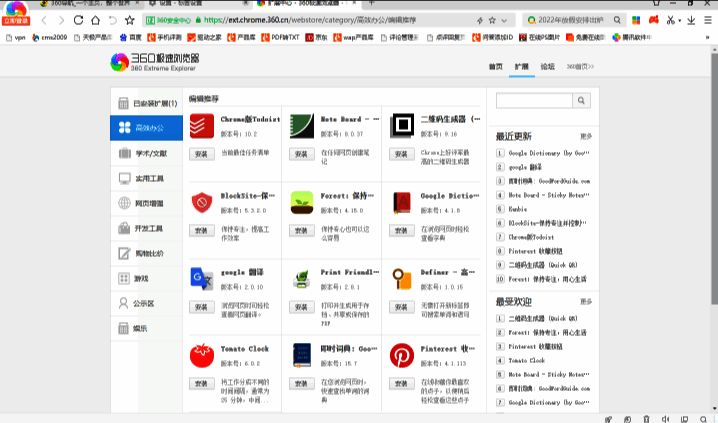
Task: Install the Chrome版Todoist extension
Action: (201, 154)
